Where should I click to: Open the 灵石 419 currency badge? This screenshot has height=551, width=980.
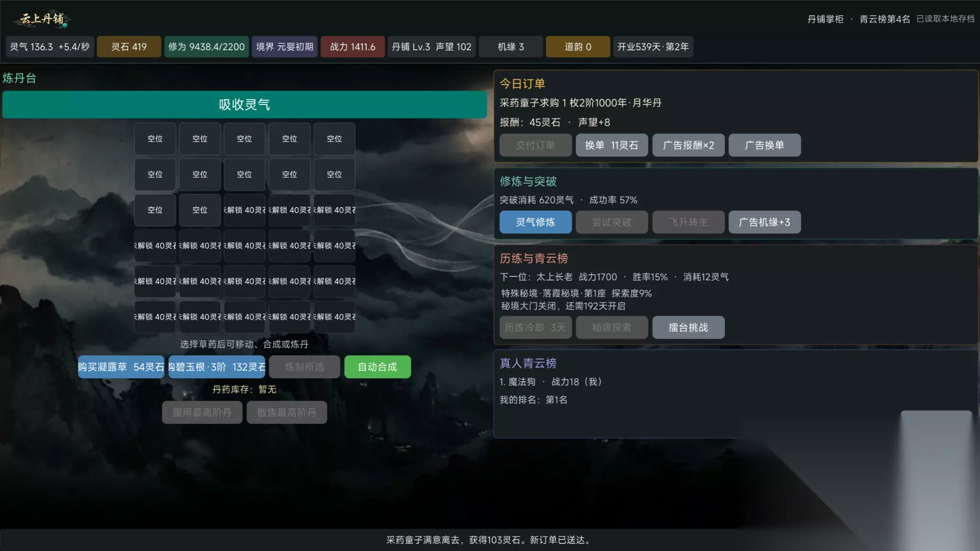point(129,47)
